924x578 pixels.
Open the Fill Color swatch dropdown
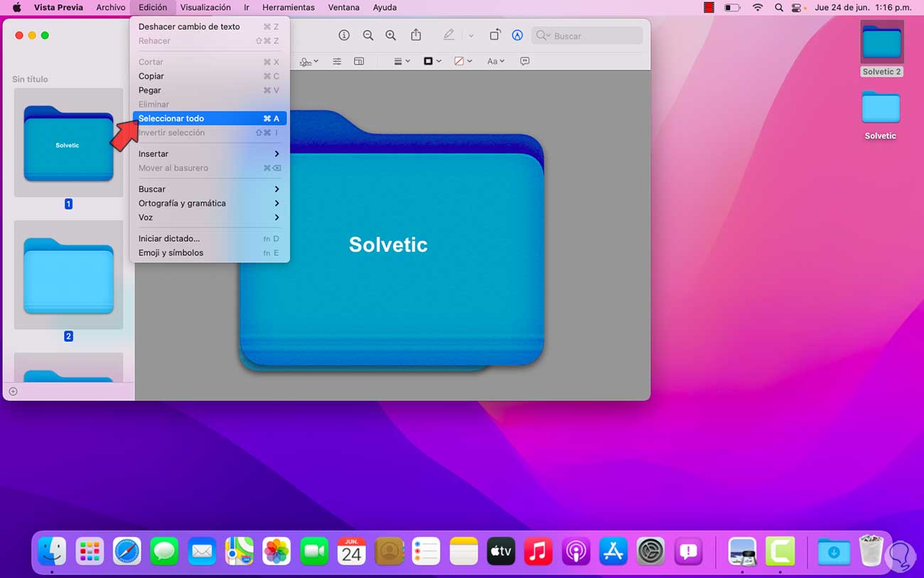point(463,61)
